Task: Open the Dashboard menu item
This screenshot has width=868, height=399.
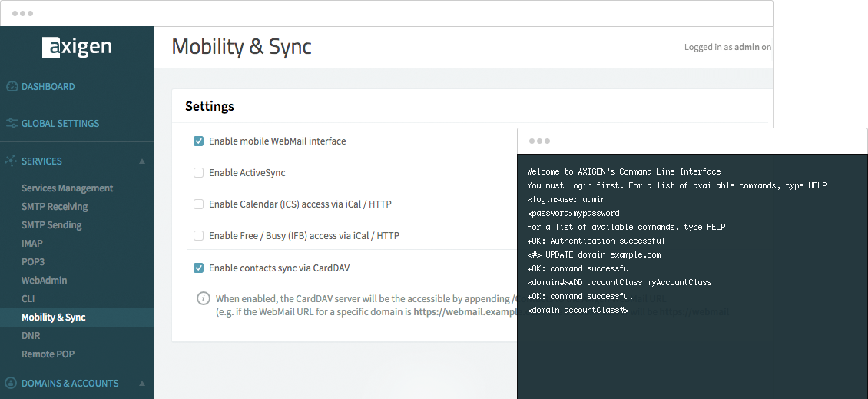Action: (48, 86)
